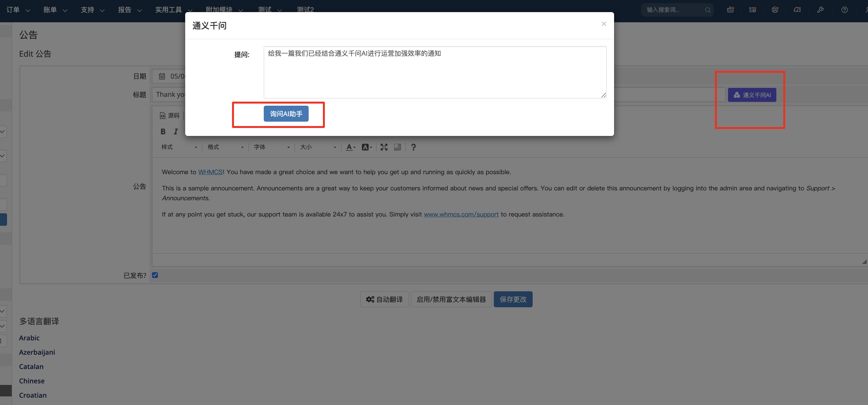The width and height of the screenshot is (868, 405).
Task: Open the orders basket icon in header
Action: point(730,10)
